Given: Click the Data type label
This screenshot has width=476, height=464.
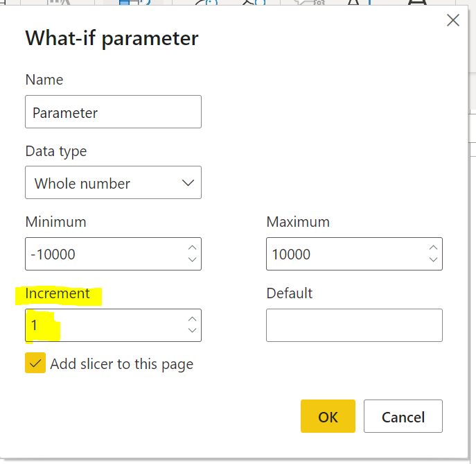Looking at the screenshot, I should (56, 151).
